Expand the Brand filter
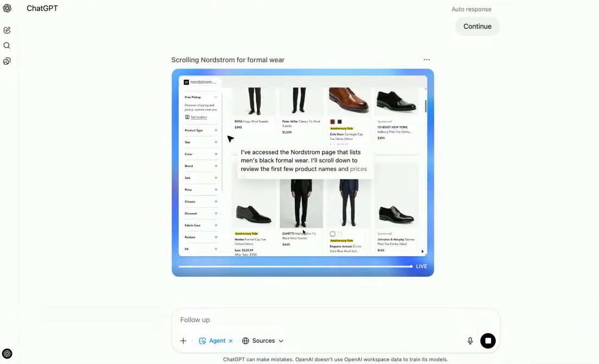The width and height of the screenshot is (599, 364). 216,166
